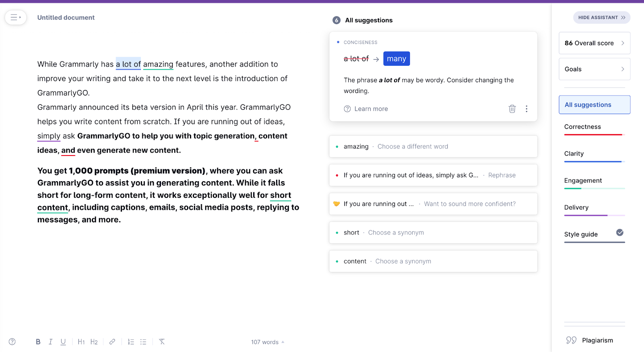
Task: Clear formatting with the toolbar icon
Action: [162, 342]
